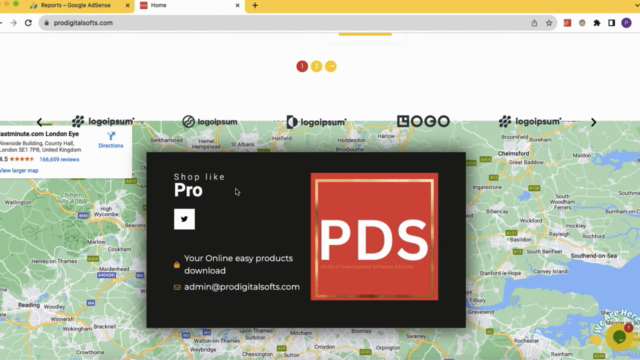This screenshot has height=360, width=640.
Task: Open the Extensions puzzle icon
Action: tap(597, 23)
